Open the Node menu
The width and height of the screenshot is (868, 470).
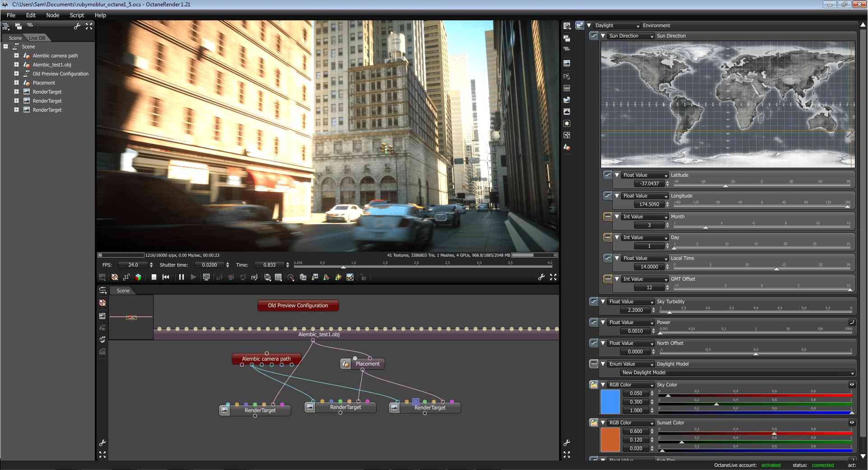coord(52,15)
